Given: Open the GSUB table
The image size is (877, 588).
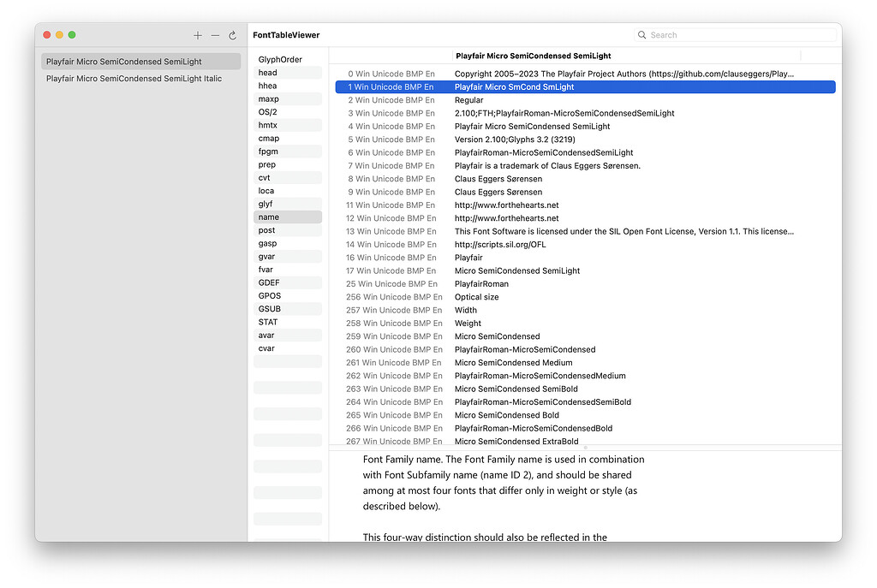Looking at the screenshot, I should 270,309.
